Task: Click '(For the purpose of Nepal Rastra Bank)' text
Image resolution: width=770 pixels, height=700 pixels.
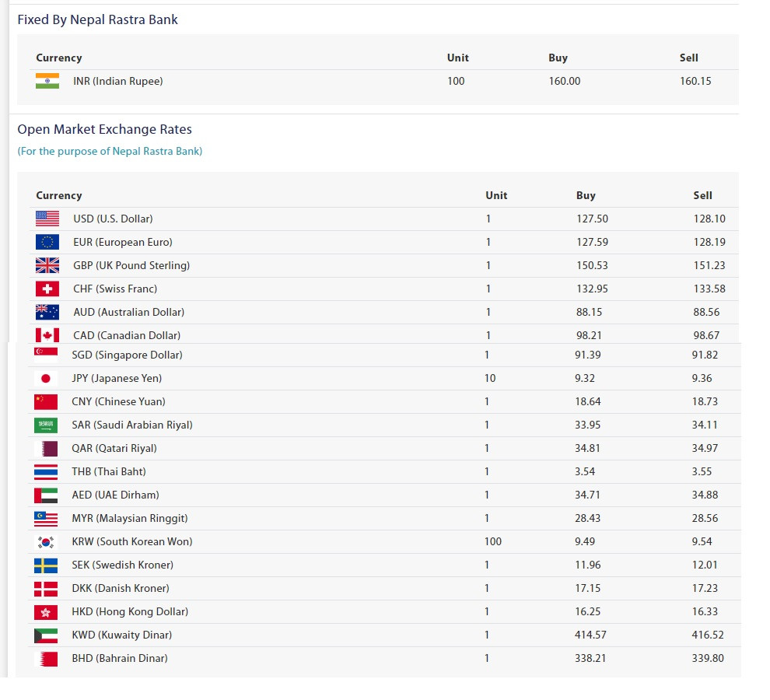Action: [110, 152]
